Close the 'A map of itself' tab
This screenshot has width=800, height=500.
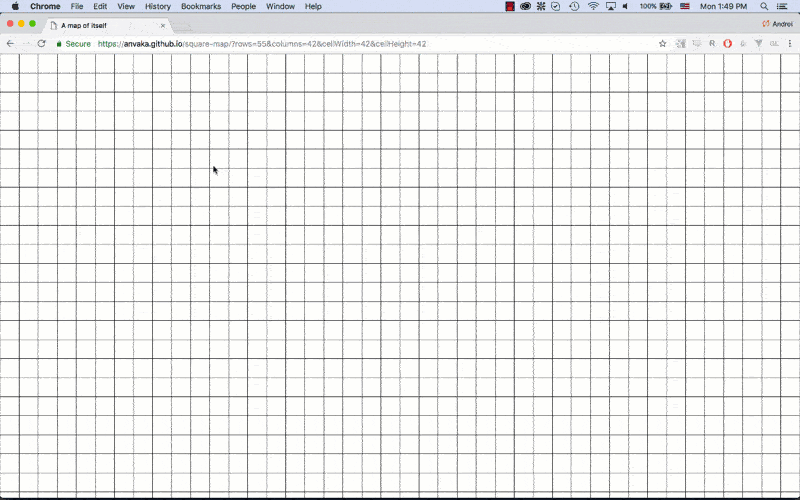163,26
